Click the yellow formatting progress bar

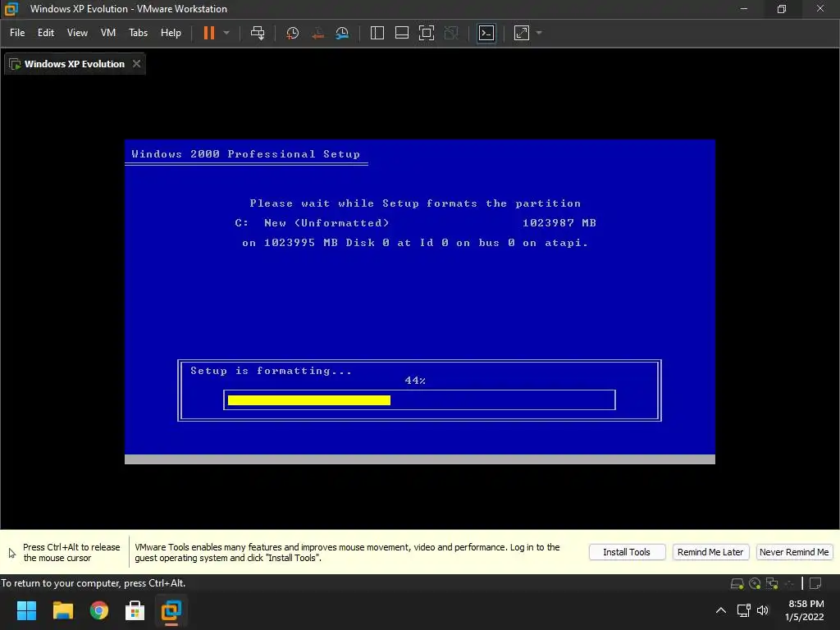309,400
